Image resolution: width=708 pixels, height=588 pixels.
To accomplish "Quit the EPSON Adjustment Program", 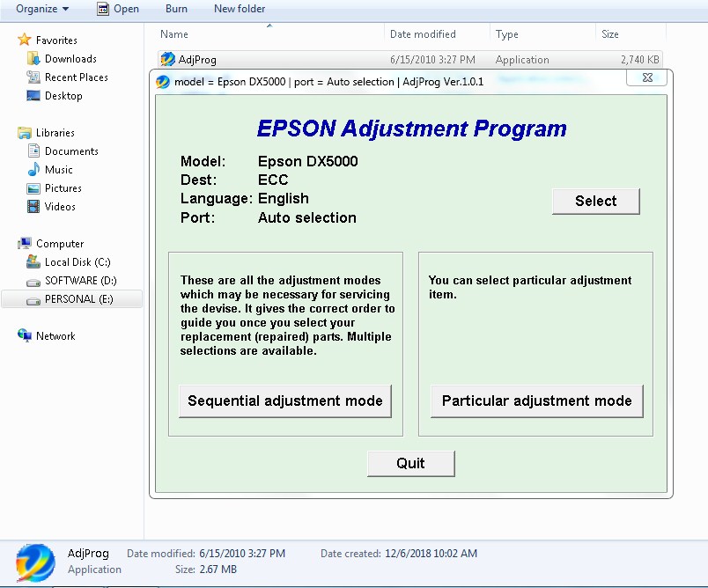I will click(411, 464).
